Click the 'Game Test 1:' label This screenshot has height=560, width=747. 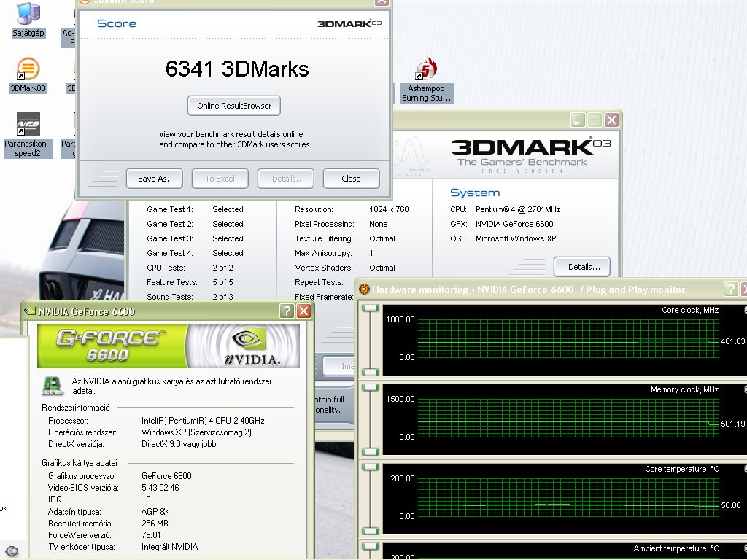point(169,209)
